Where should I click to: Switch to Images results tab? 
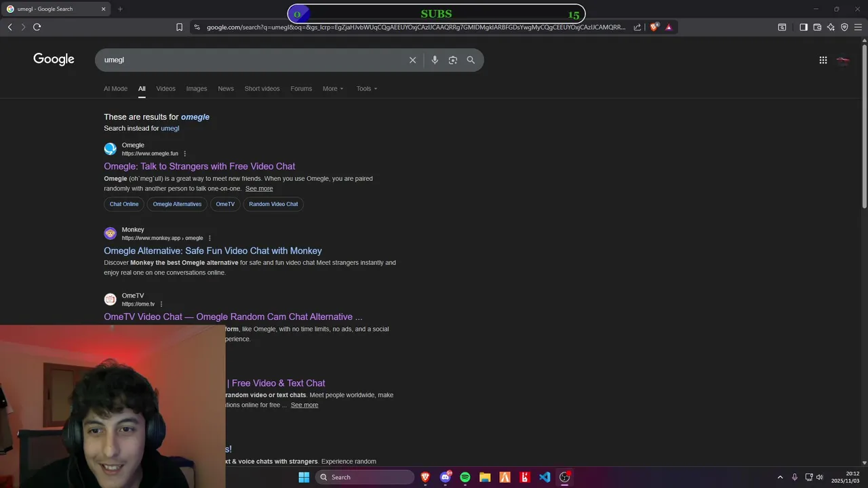click(197, 89)
